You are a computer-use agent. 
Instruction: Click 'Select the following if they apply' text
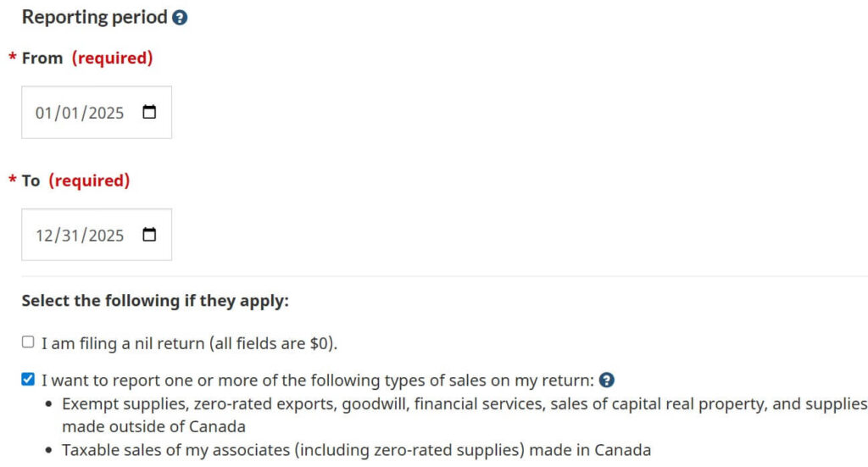tap(155, 301)
